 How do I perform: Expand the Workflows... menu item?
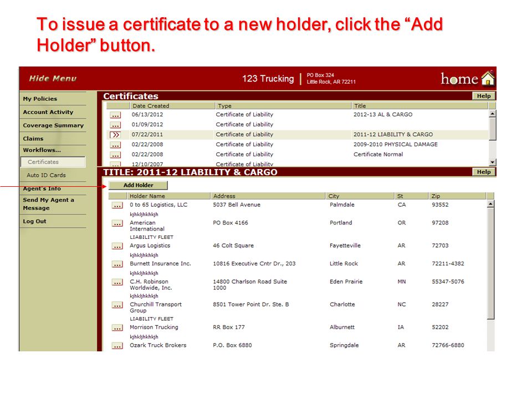(42, 150)
